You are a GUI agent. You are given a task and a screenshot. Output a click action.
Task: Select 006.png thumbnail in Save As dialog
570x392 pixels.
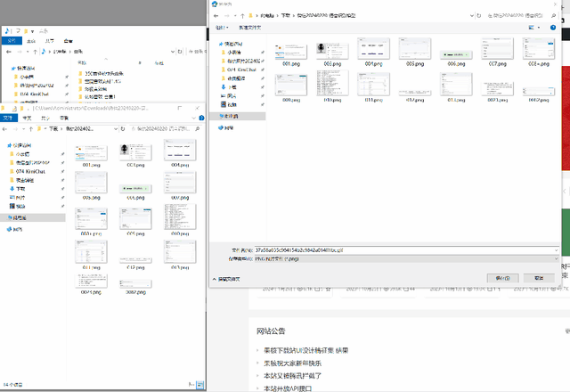point(456,57)
